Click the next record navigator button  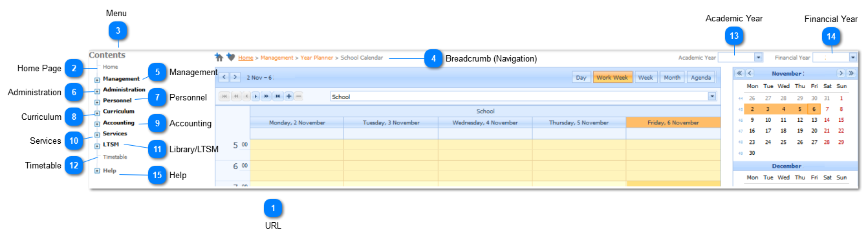click(255, 96)
